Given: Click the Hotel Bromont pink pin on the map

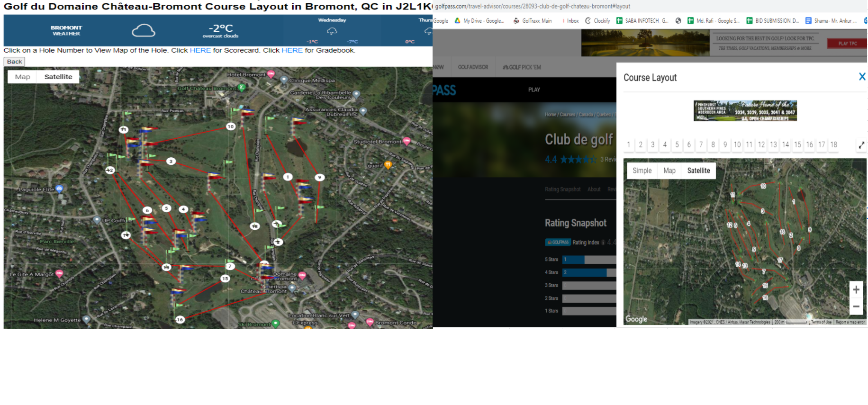Looking at the screenshot, I should coord(271,74).
